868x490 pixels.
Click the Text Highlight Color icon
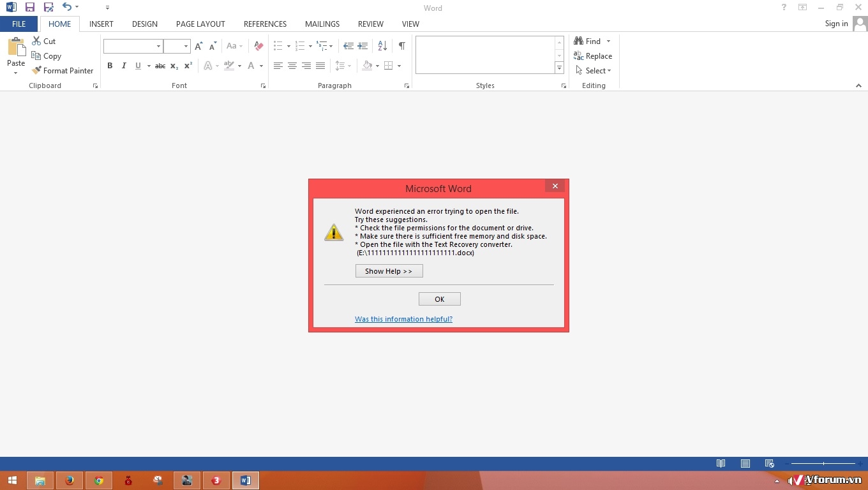pyautogui.click(x=229, y=66)
